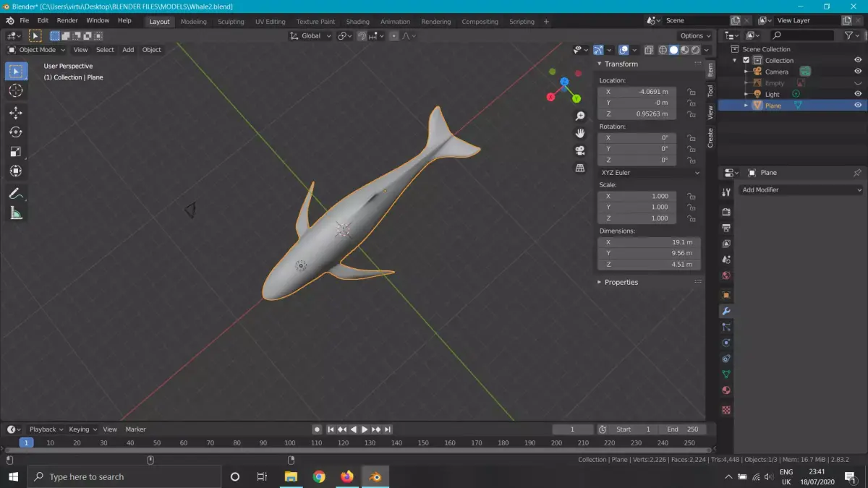The image size is (868, 488).
Task: Play the animation forward
Action: point(365,429)
